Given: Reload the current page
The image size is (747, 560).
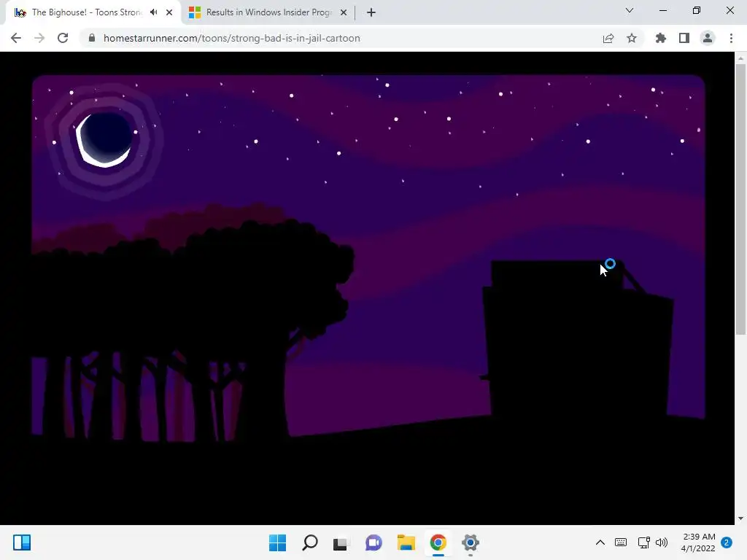Looking at the screenshot, I should pos(63,38).
